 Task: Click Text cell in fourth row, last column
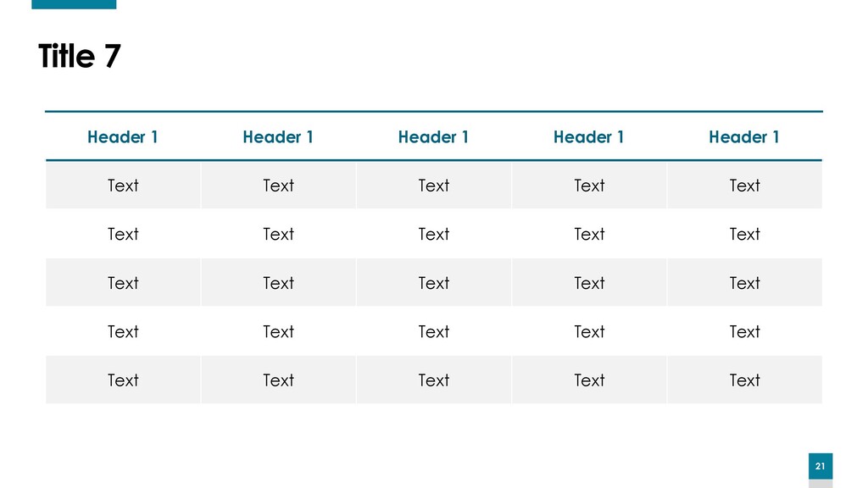pos(744,331)
